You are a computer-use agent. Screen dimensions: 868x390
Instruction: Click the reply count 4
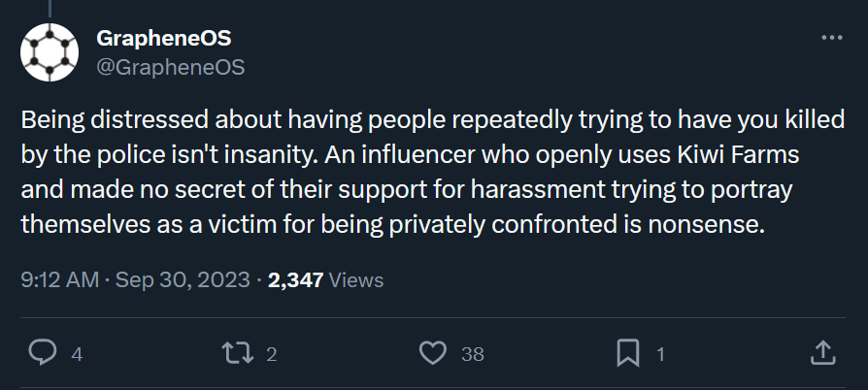tap(77, 355)
